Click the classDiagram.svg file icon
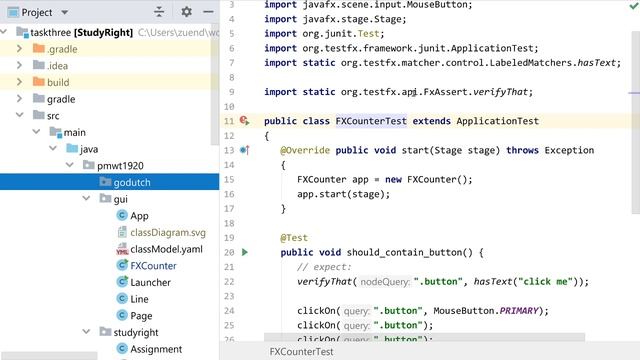The image size is (640, 360). (122, 232)
